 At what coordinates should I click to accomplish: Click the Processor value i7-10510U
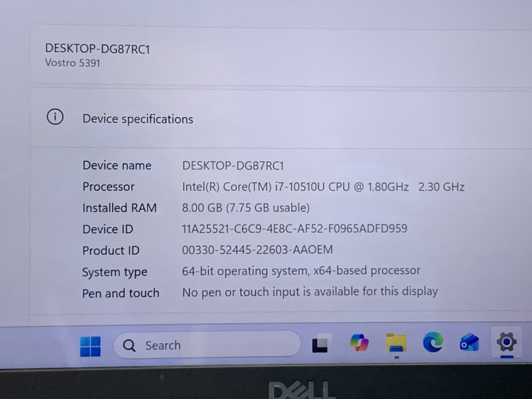[x=323, y=187]
